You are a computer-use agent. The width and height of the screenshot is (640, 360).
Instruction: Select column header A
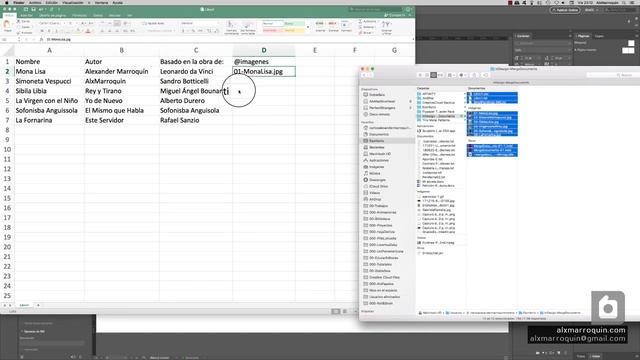tap(49, 50)
